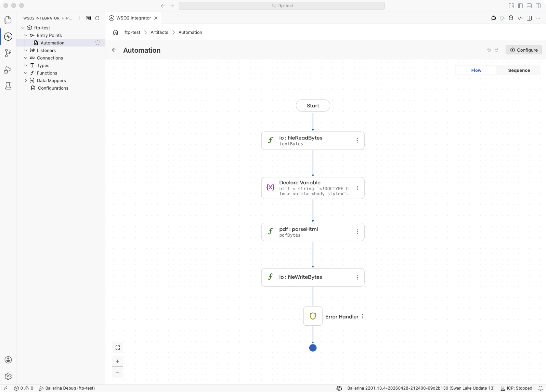Switch diagram to Sequence view
The height and width of the screenshot is (392, 546).
point(519,70)
